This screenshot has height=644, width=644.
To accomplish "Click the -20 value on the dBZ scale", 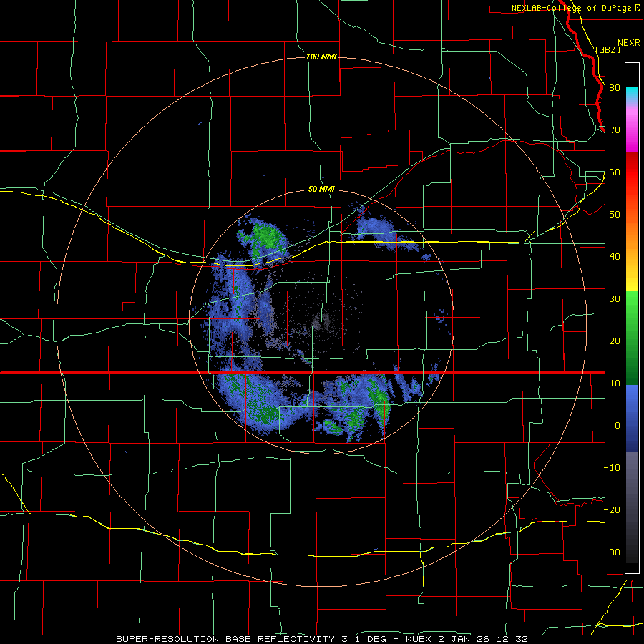I will (x=612, y=510).
